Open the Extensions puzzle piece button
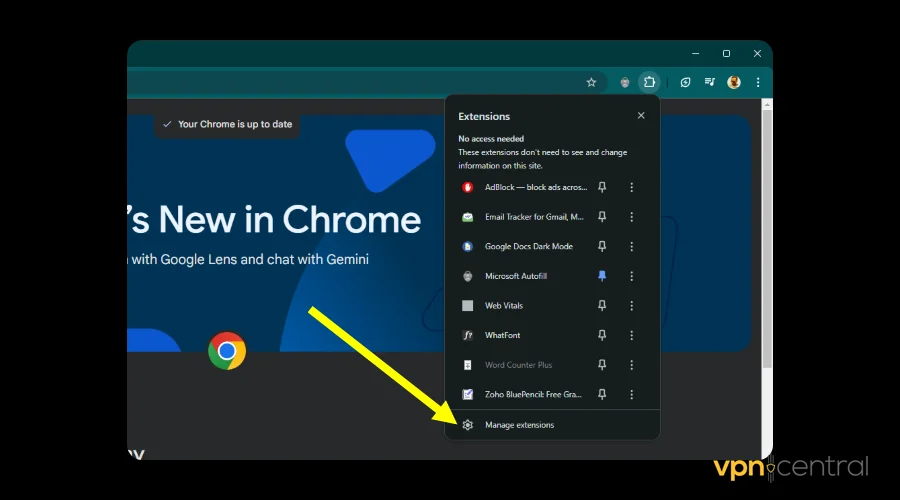 [649, 82]
